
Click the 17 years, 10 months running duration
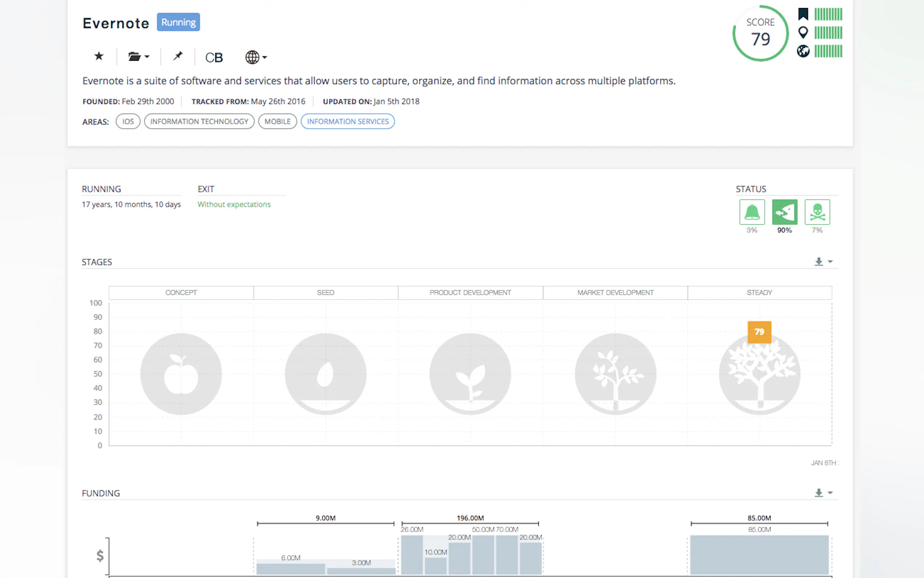point(131,204)
